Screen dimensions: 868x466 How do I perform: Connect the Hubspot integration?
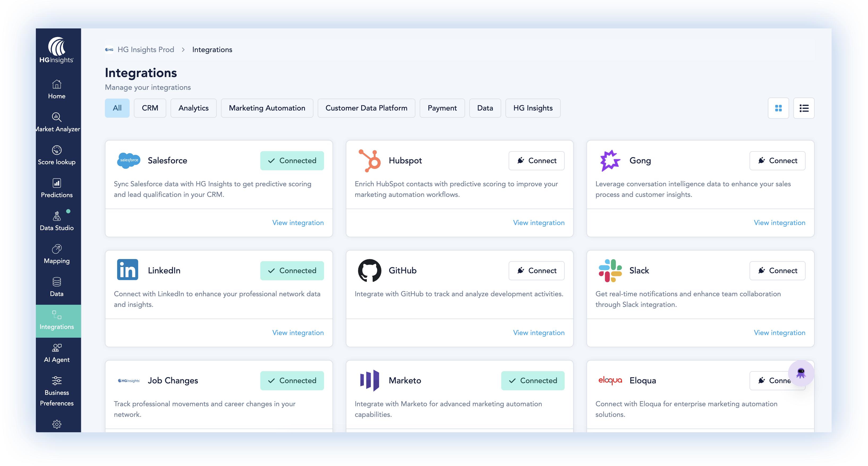[536, 161]
